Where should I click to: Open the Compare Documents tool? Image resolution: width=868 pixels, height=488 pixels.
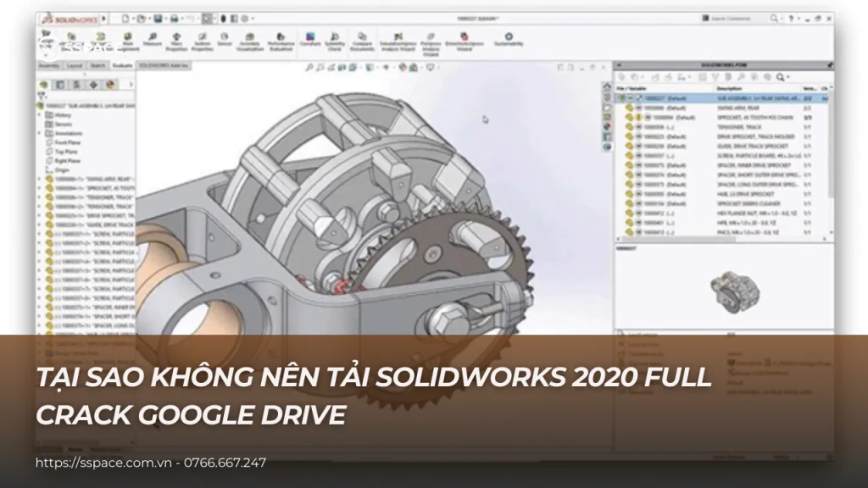[362, 42]
